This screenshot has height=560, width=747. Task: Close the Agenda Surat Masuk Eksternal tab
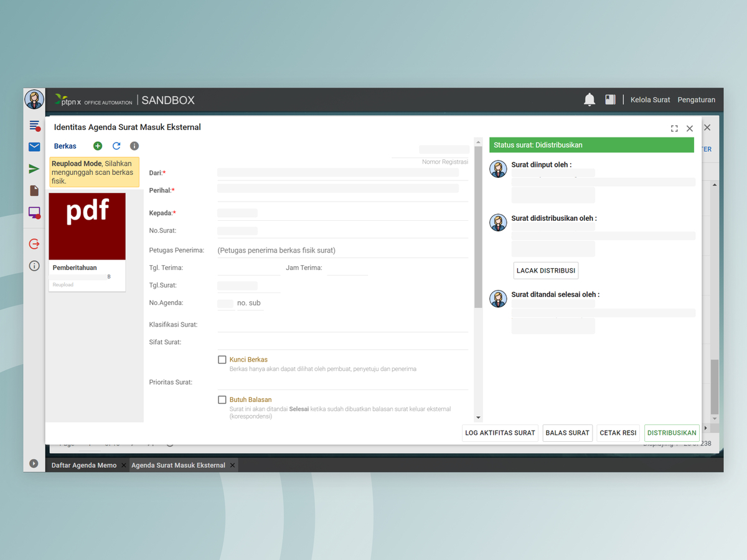coord(233,465)
